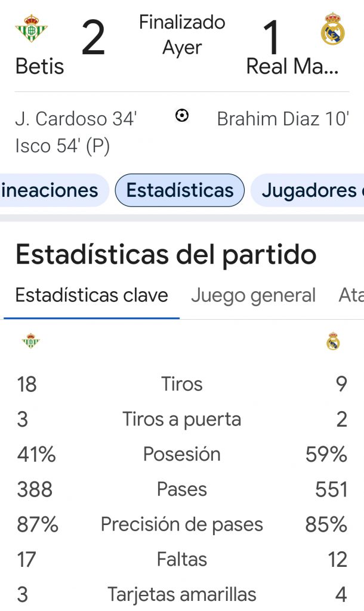364x611 pixels.
Task: Click the Brahim Diaz 10' goal entry
Action: point(282,119)
